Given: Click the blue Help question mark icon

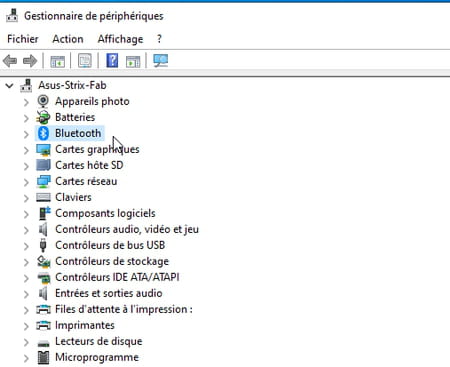Looking at the screenshot, I should 112,61.
